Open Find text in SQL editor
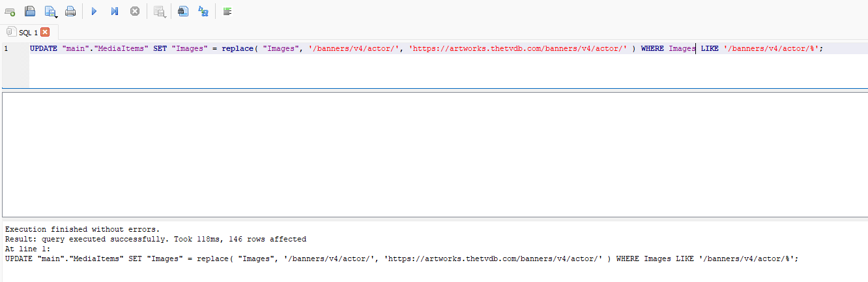The height and width of the screenshot is (282, 868). [x=183, y=11]
